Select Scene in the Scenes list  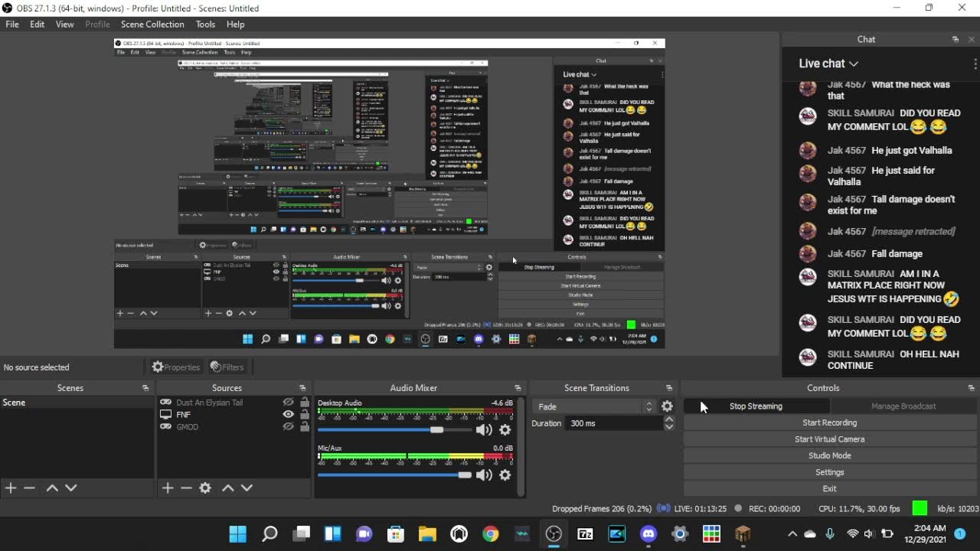coord(77,403)
